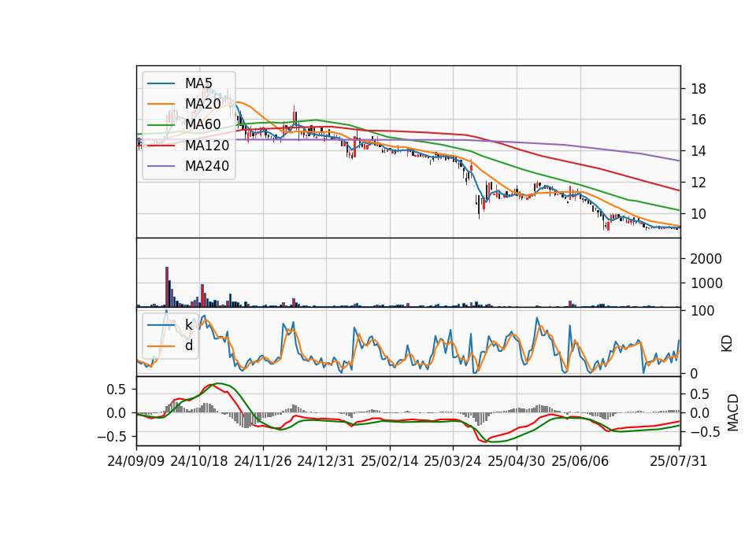Click the d legend label in KD panel
The height and width of the screenshot is (543, 756).
tap(189, 346)
